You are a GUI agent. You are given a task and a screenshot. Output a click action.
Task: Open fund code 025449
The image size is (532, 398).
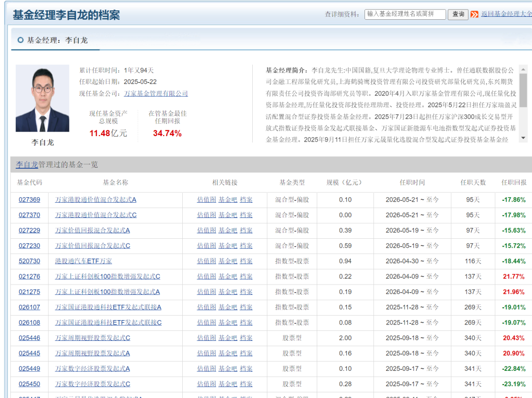[29, 368]
